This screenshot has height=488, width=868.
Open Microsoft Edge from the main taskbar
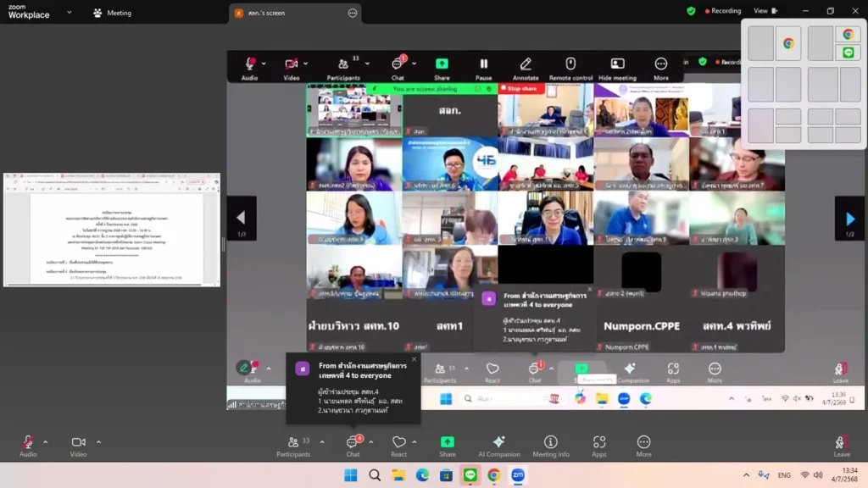pos(422,475)
